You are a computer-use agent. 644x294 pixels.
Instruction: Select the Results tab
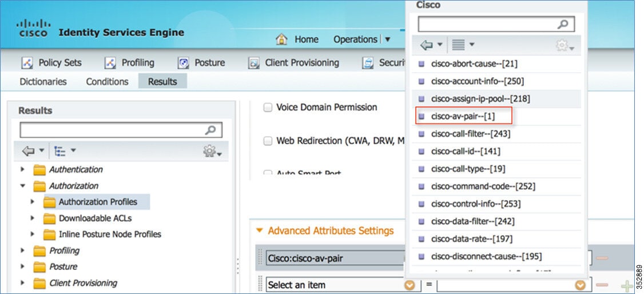[162, 81]
